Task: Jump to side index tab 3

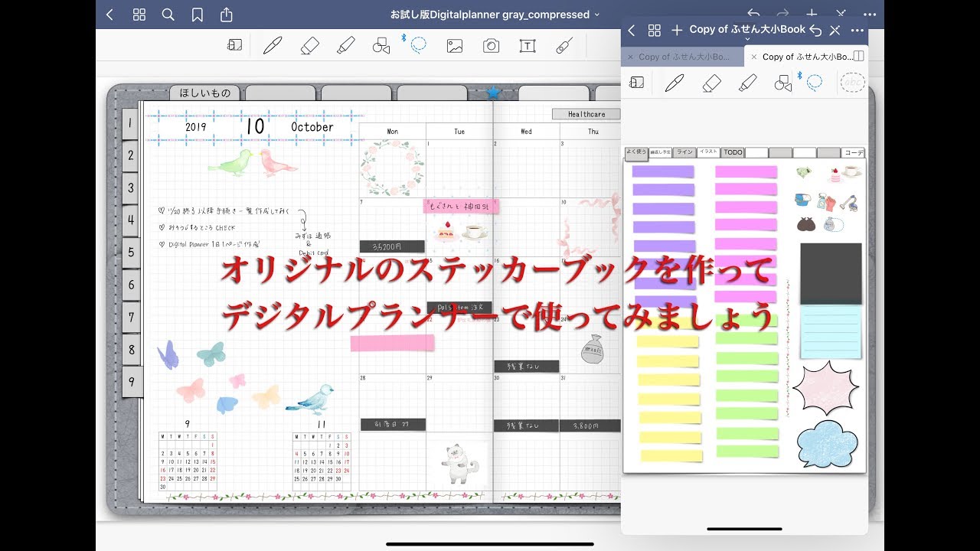Action: [130, 187]
